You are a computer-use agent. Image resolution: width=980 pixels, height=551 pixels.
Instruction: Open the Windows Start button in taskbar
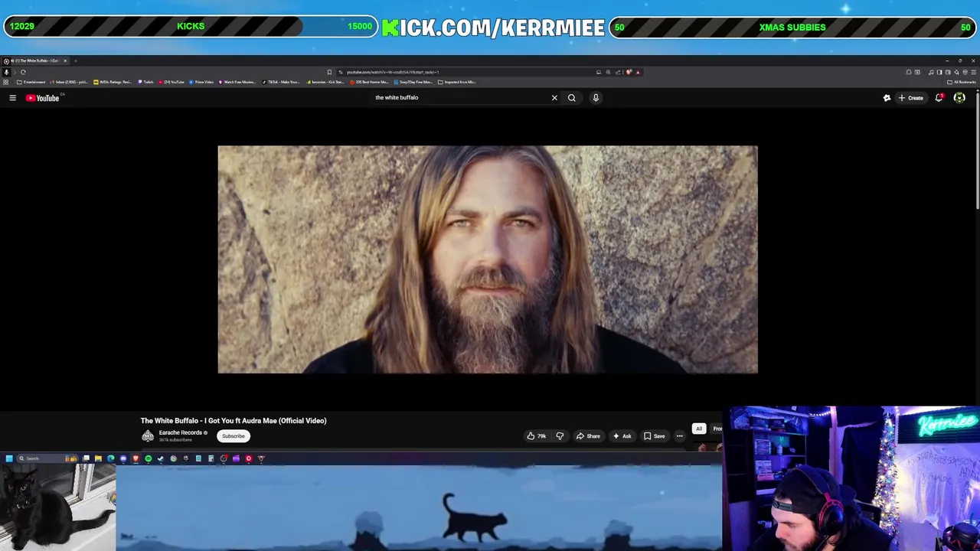(x=9, y=458)
